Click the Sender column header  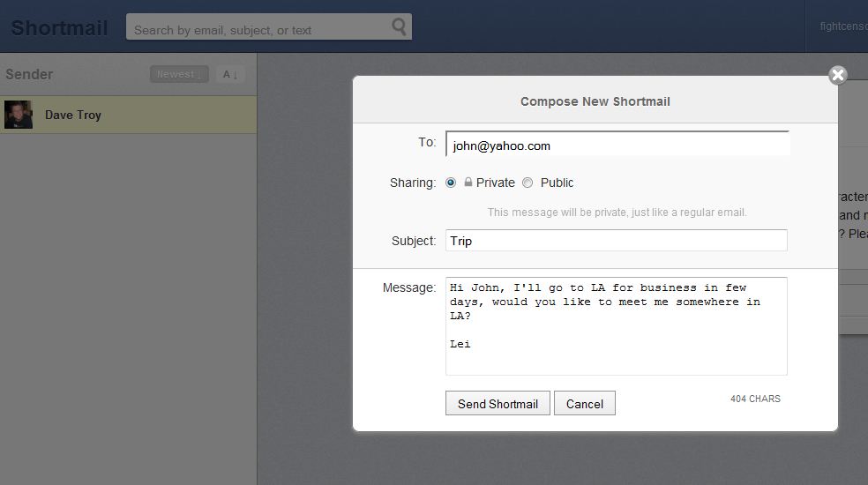click(x=29, y=74)
